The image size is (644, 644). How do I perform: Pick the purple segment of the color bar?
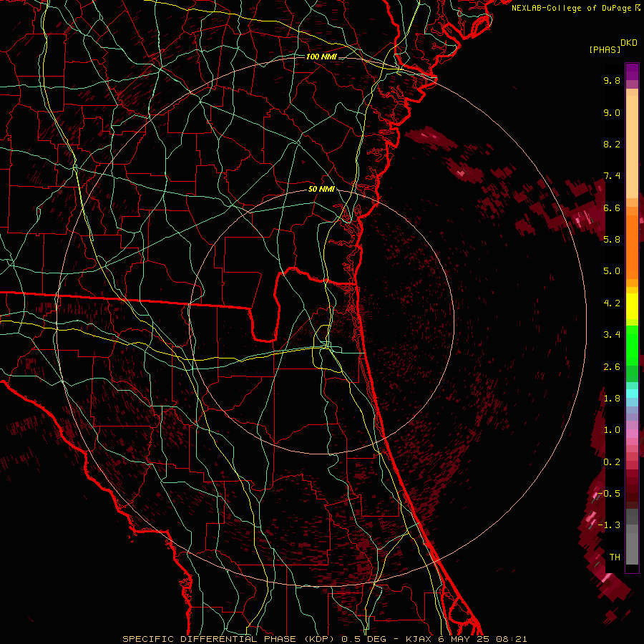632,72
